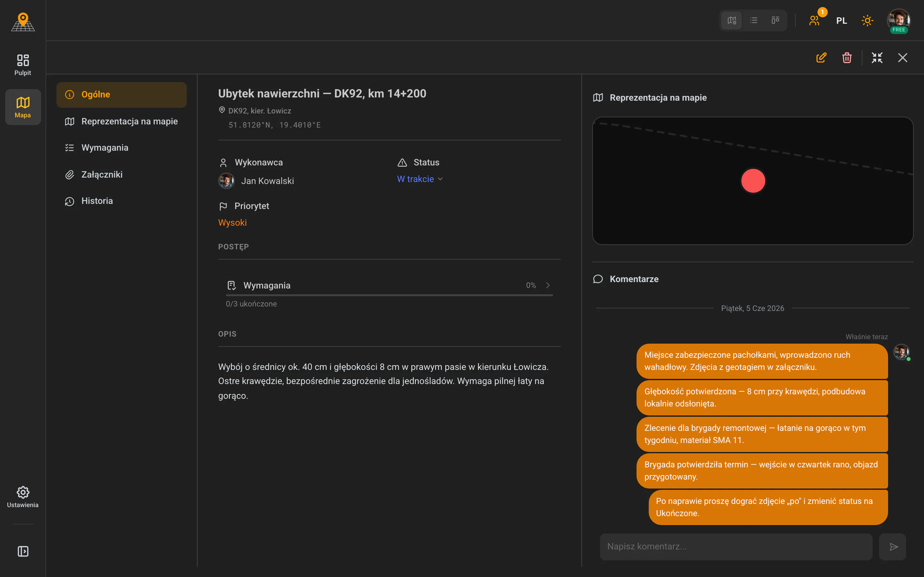Viewport: 924px width, 577px height.
Task: Focus the Napisz komentarz input field
Action: tap(736, 547)
